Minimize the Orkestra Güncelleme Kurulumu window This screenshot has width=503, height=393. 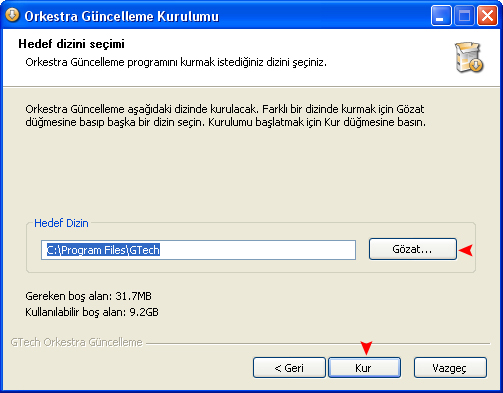click(441, 16)
